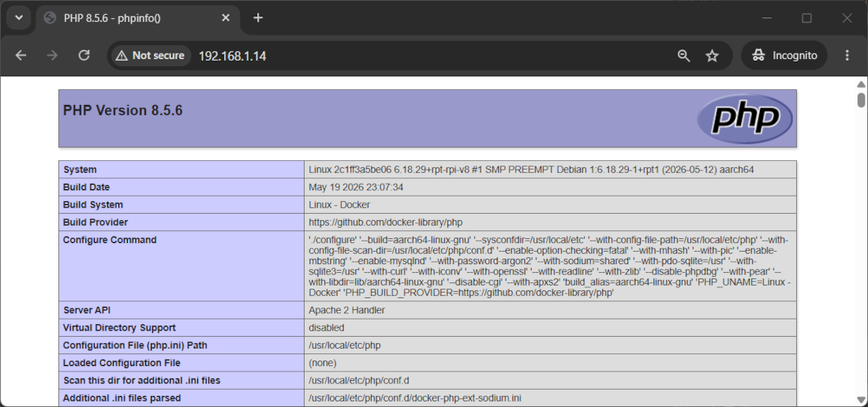Click the Build System label
This screenshot has height=407, width=868.
click(93, 204)
